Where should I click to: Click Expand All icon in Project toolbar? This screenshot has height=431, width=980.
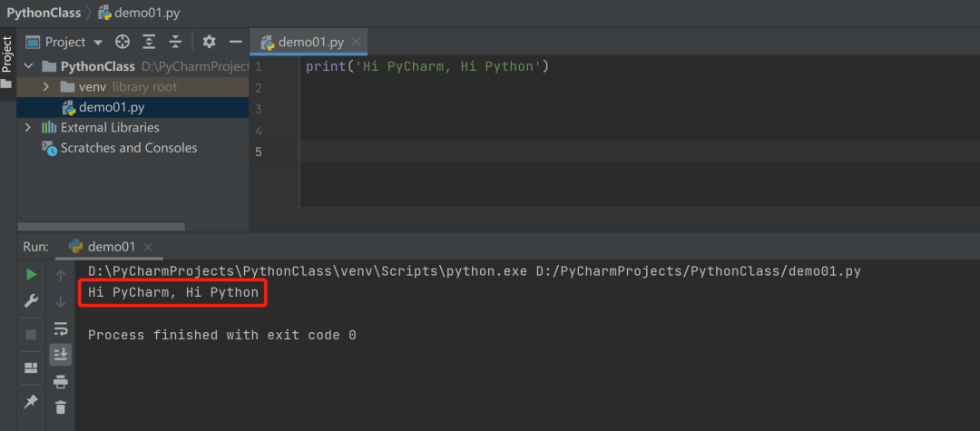pyautogui.click(x=149, y=42)
